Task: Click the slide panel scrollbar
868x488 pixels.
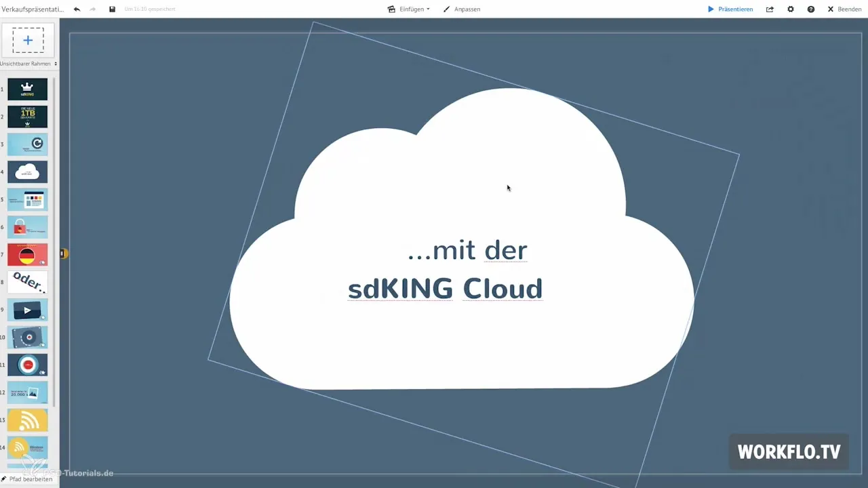Action: [54, 241]
